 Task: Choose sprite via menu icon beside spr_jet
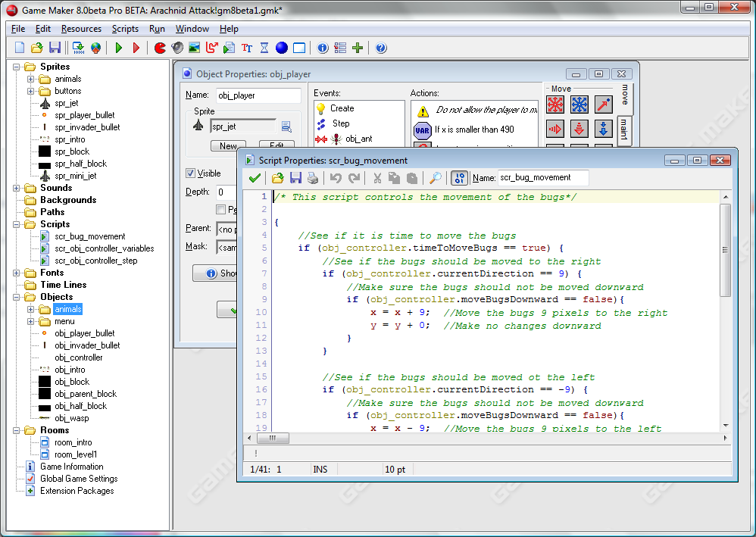point(286,126)
